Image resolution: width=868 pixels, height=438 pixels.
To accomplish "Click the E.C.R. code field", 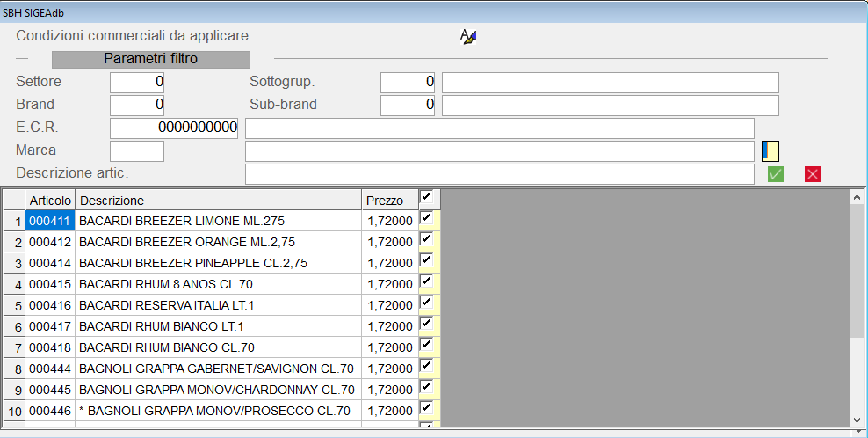I will pos(174,128).
